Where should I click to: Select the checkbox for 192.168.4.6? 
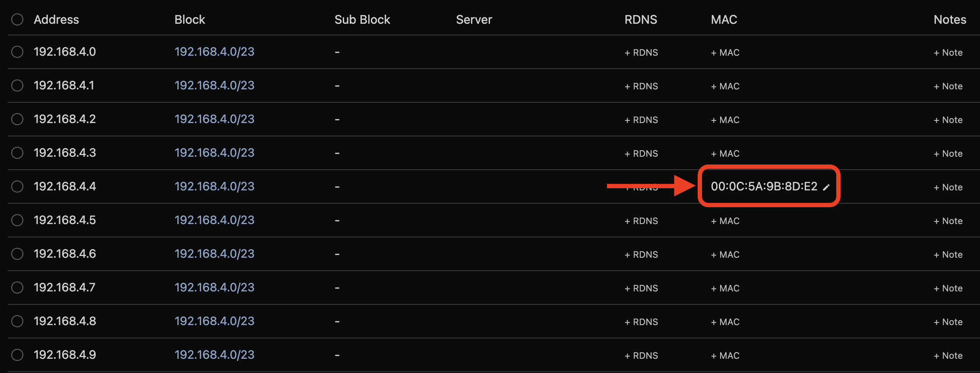17,254
